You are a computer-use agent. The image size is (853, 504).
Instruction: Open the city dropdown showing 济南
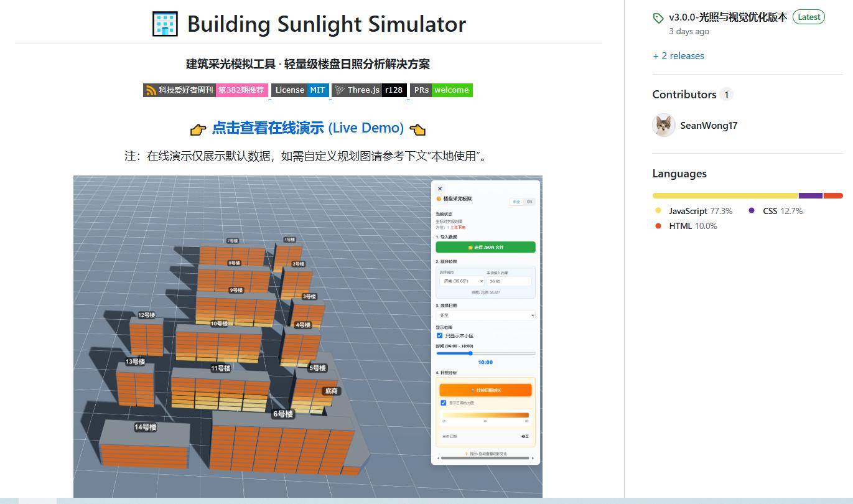coord(461,281)
